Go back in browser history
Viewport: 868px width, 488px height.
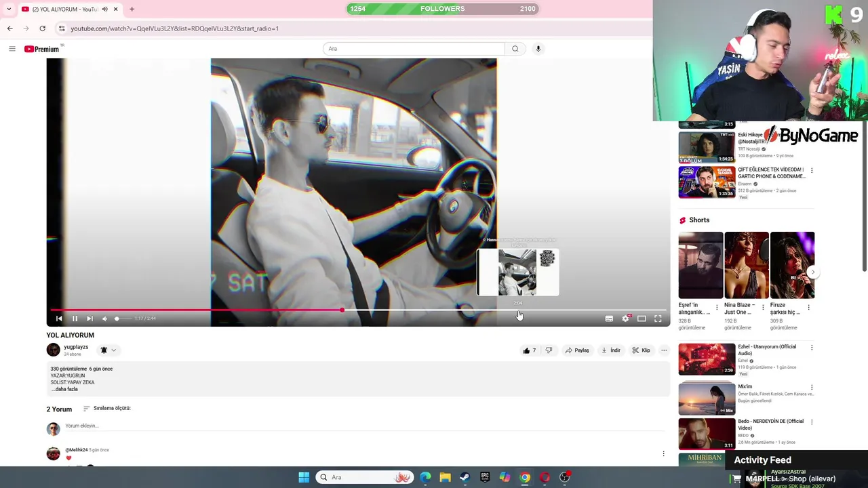tap(9, 28)
